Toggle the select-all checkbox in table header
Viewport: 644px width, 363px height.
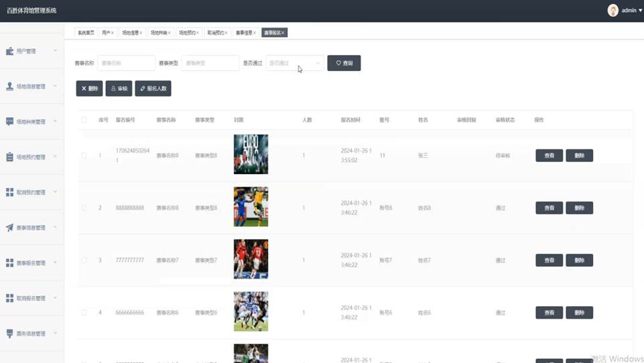[x=84, y=120]
